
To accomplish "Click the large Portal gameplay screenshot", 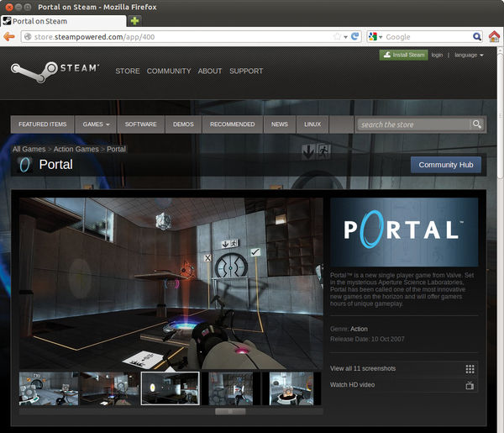I will [171, 283].
